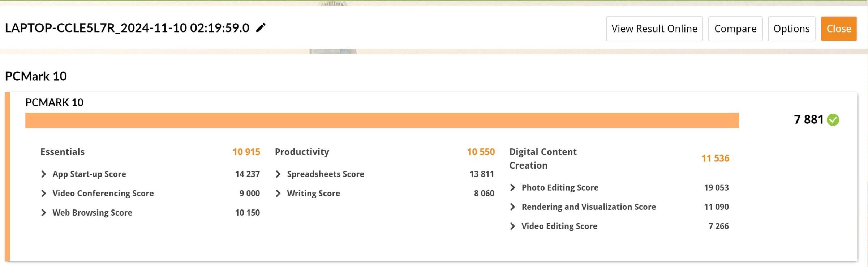Select the overall score 7 881

point(808,119)
